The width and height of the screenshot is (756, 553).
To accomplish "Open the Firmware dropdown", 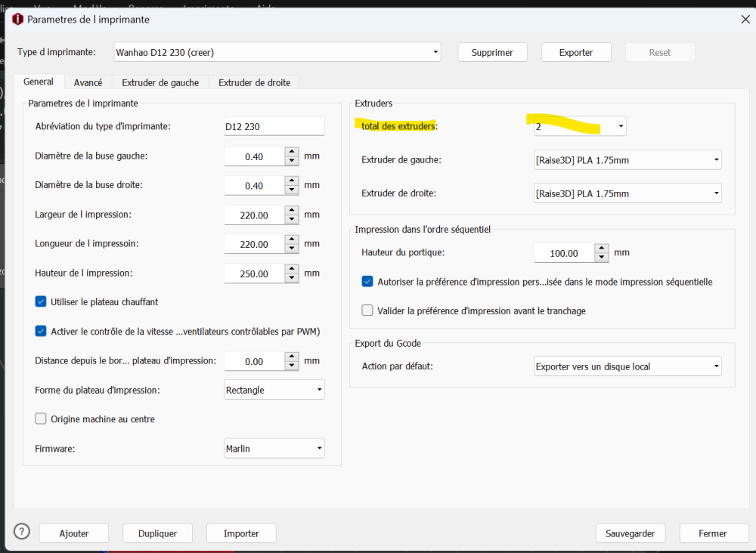I will [x=274, y=448].
